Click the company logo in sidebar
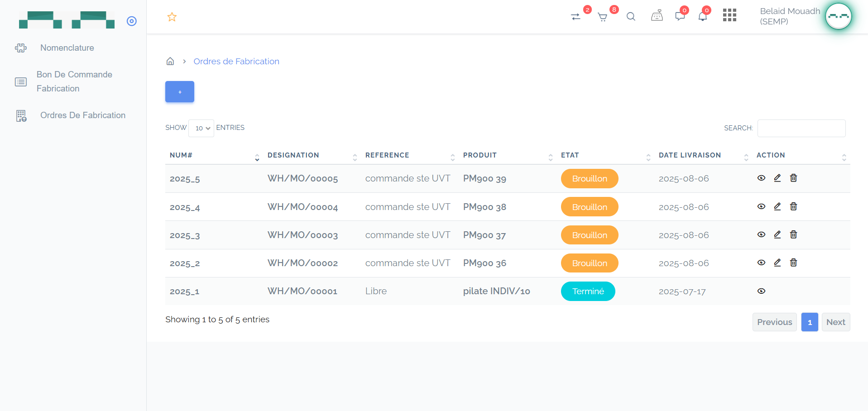Viewport: 868px width, 411px height. (67, 20)
